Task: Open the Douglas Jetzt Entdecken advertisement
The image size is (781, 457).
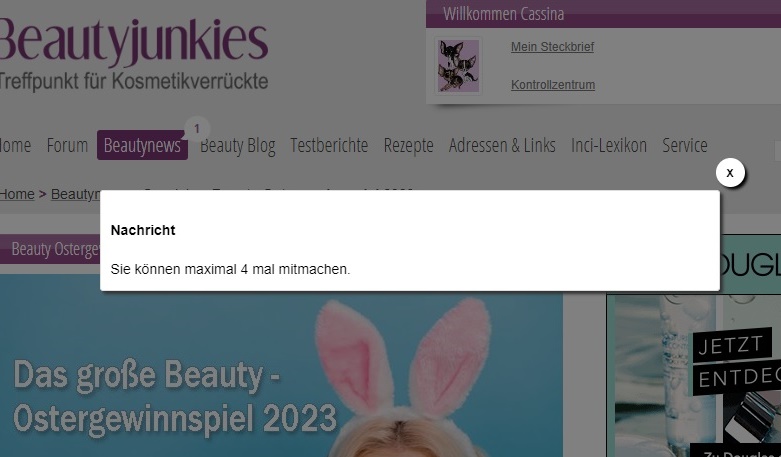Action: [x=693, y=375]
